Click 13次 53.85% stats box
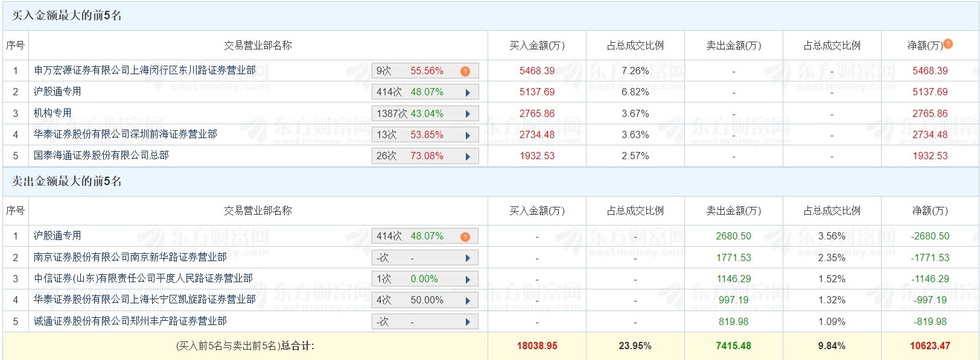 425,135
